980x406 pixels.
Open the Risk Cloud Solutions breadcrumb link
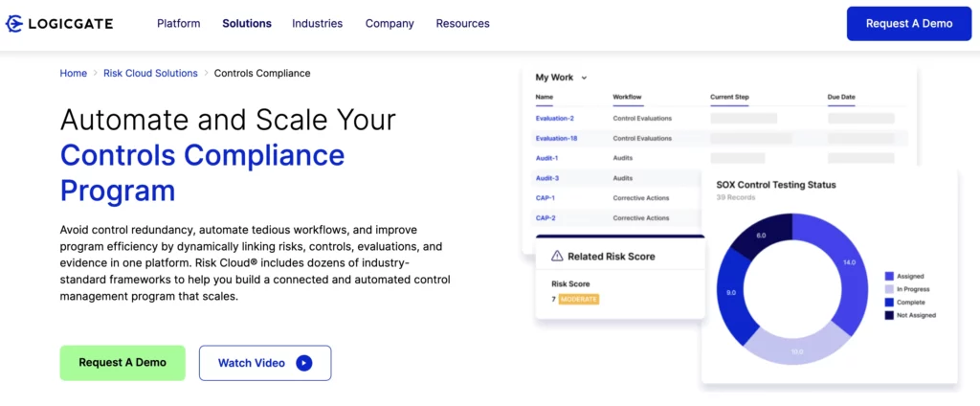click(150, 73)
